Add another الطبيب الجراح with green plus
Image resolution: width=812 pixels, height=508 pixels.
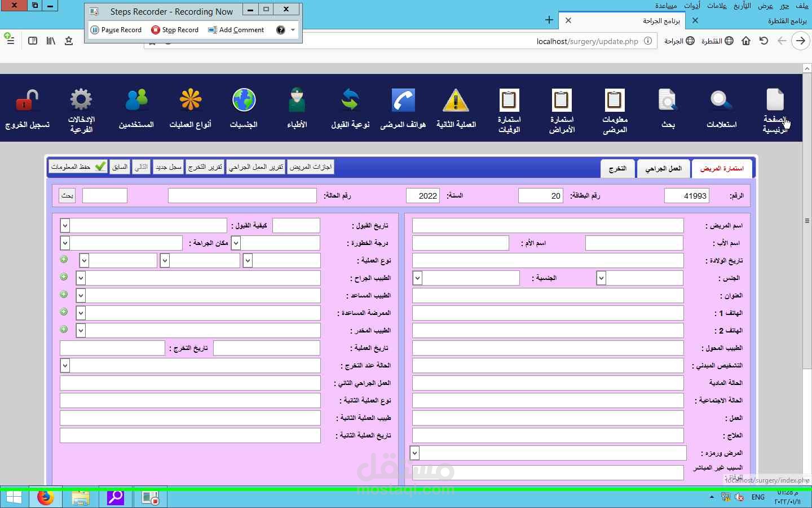tap(64, 277)
